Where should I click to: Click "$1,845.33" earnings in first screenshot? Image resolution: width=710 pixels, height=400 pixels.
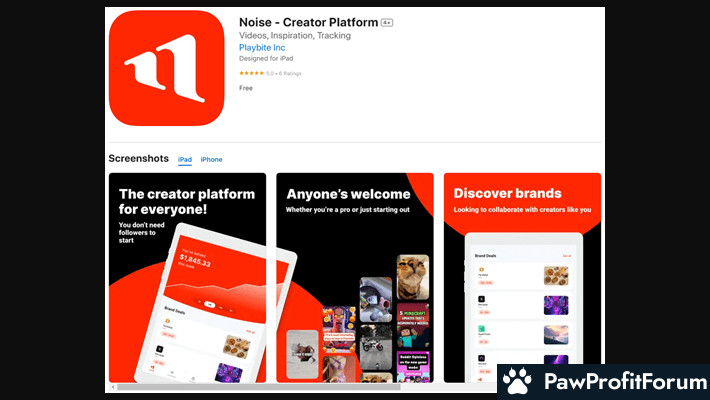(x=195, y=260)
